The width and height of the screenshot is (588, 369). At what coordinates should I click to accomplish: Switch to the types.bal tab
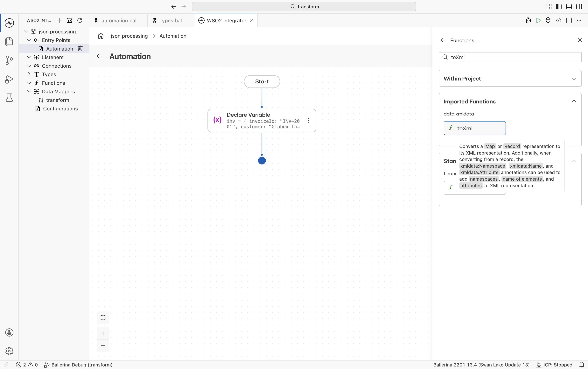coord(171,20)
